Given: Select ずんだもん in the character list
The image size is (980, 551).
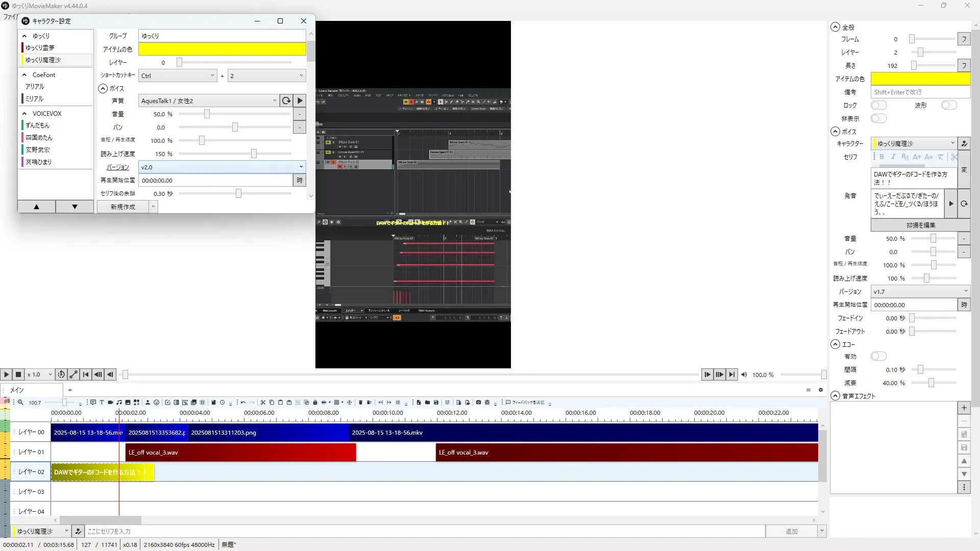Looking at the screenshot, I should coord(38,125).
